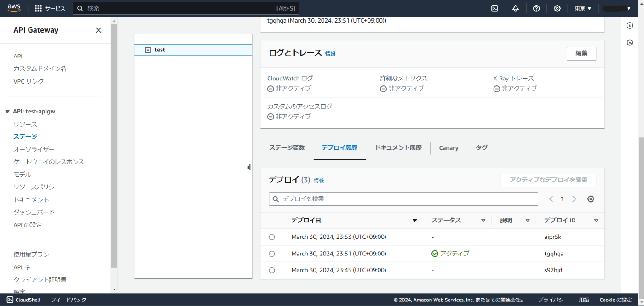Open リソース in side navigation
Viewport: 644px width, 306px height.
click(x=25, y=124)
